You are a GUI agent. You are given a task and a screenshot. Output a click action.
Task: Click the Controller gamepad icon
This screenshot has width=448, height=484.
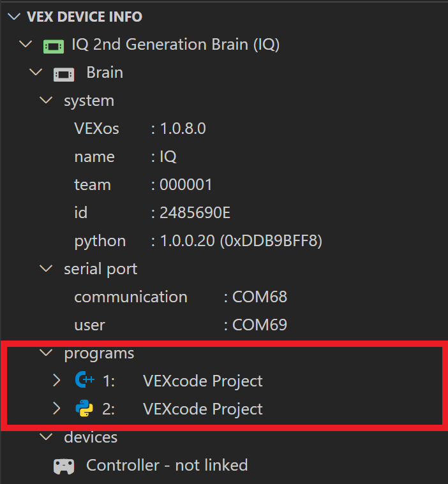pos(63,466)
